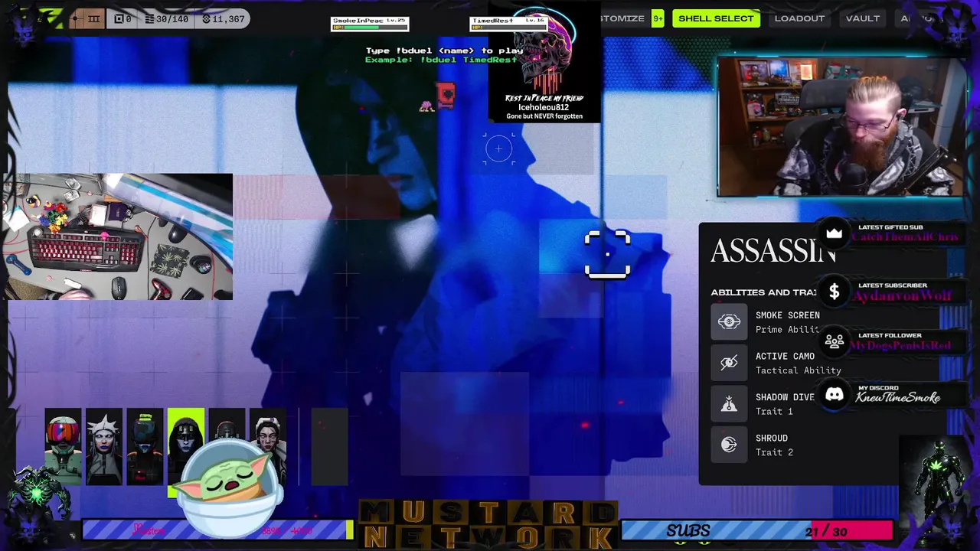Click the Smoke Screen ability icon

pos(729,321)
